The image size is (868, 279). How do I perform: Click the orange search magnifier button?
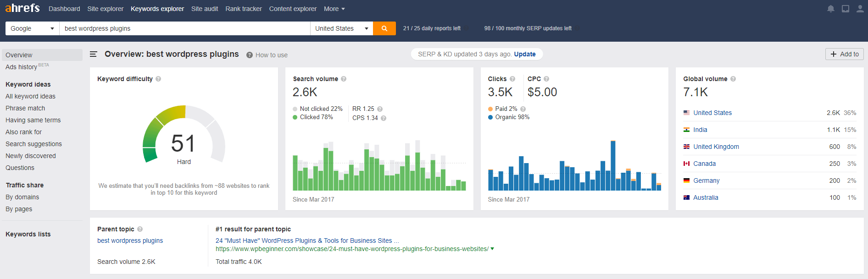[384, 28]
